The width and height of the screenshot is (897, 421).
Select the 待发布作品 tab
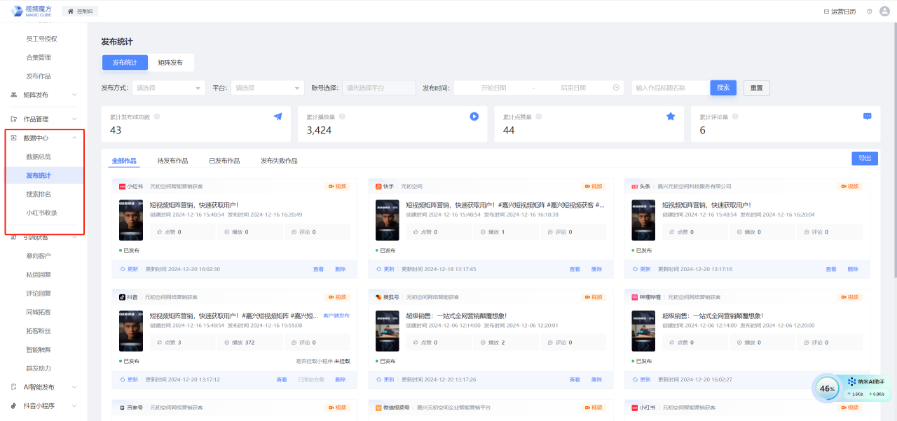(172, 161)
